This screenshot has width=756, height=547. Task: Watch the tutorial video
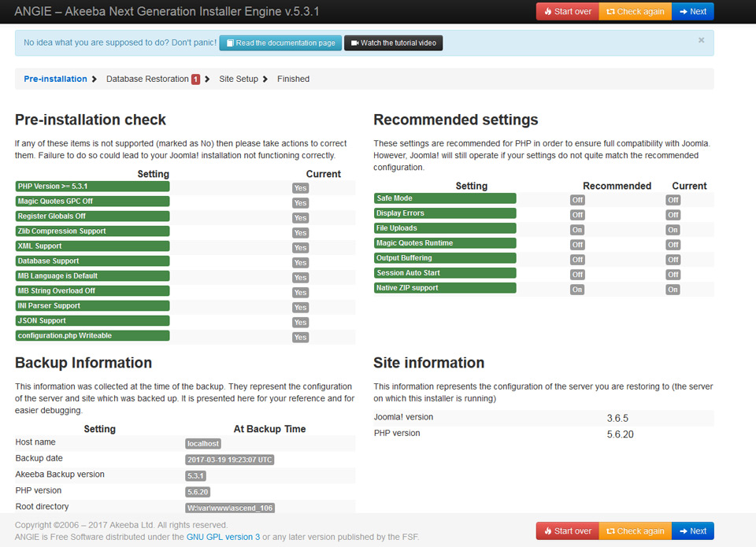click(394, 43)
